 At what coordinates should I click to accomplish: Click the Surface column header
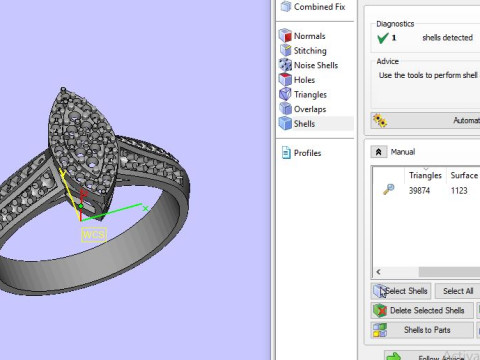pos(464,175)
